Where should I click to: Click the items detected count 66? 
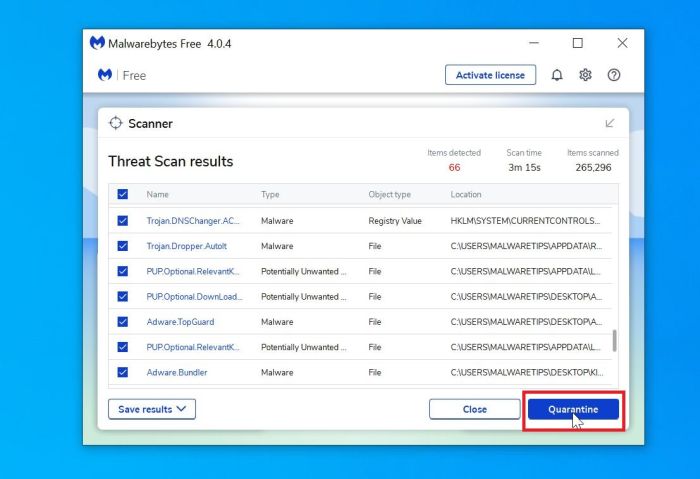coord(454,167)
